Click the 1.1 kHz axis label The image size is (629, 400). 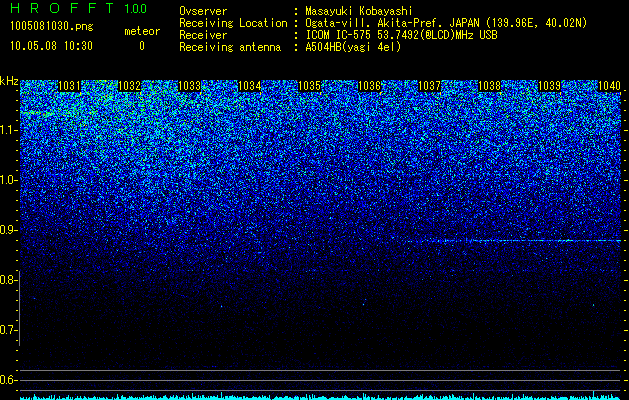coord(7,130)
